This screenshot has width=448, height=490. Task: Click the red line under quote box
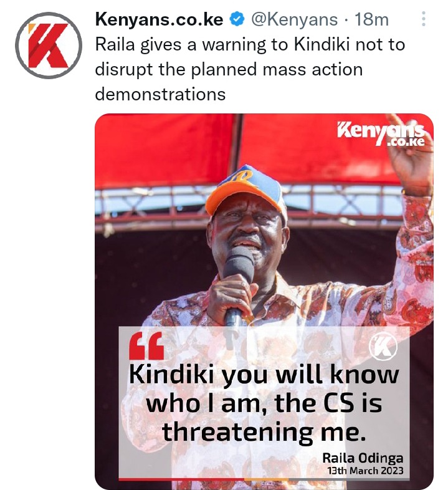pos(181,479)
